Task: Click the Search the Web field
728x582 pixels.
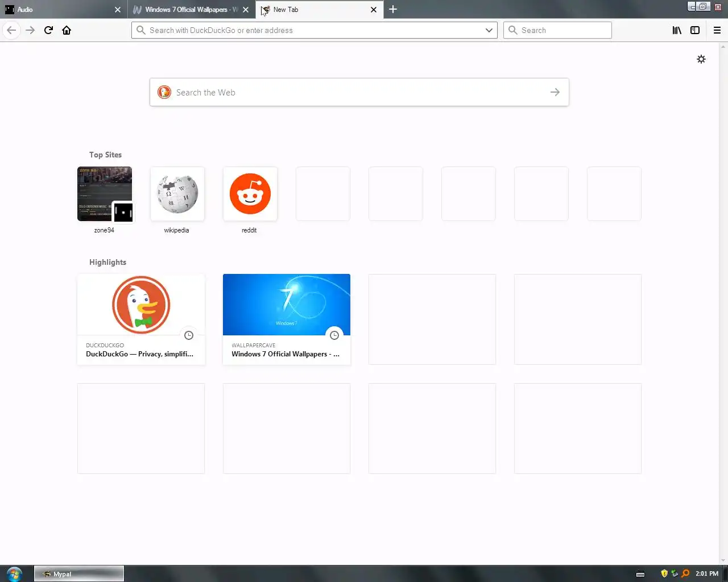Action: 359,92
